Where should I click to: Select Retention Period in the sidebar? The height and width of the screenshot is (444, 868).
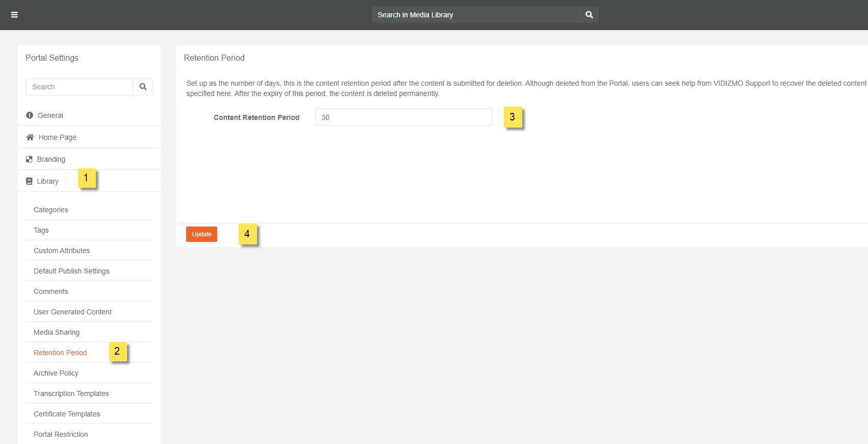click(60, 353)
